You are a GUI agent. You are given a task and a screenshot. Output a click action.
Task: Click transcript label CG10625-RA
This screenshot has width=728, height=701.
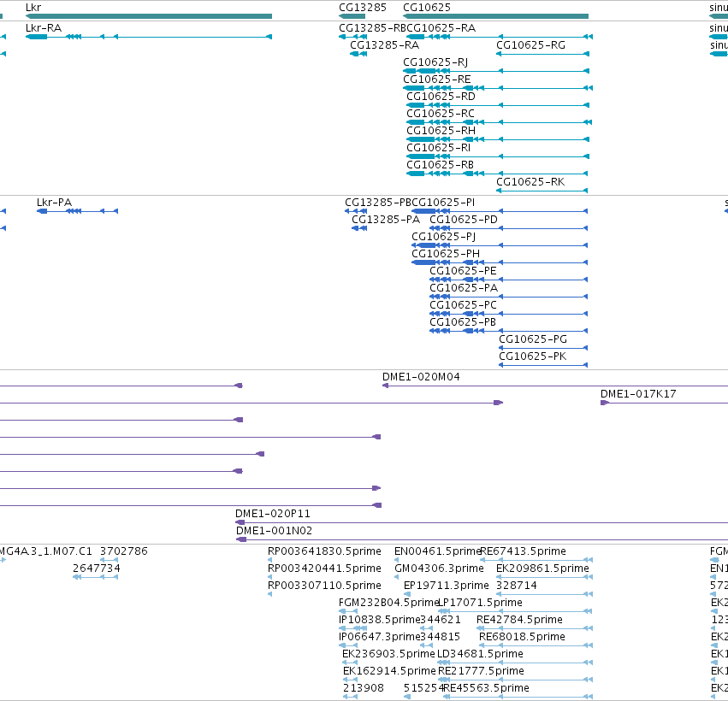click(x=441, y=28)
